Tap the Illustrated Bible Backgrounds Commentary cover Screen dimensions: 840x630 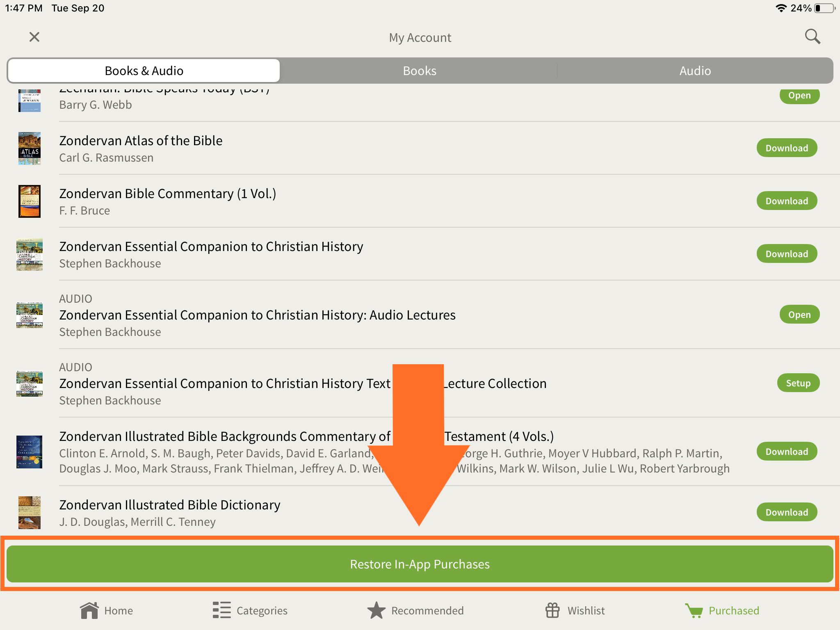pos(30,452)
